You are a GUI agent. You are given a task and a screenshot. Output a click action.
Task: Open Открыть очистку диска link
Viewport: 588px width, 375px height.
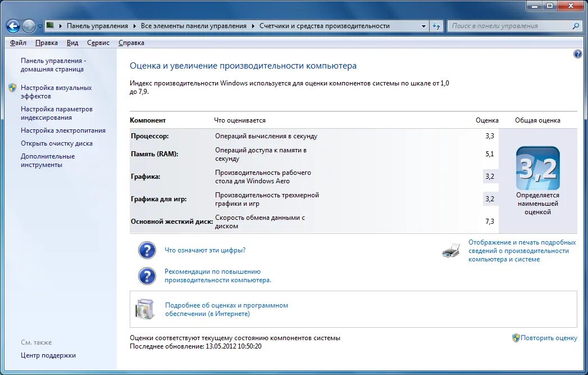57,143
